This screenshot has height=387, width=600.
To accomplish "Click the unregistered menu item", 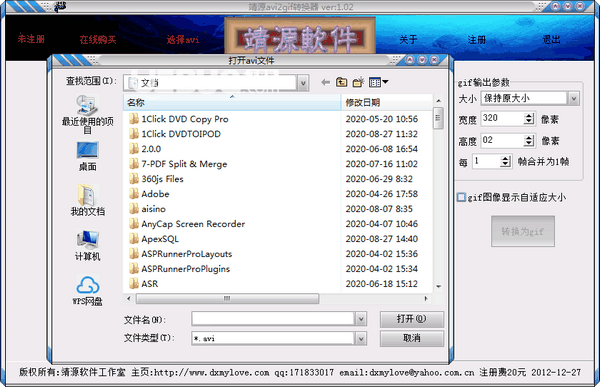I will [x=31, y=39].
